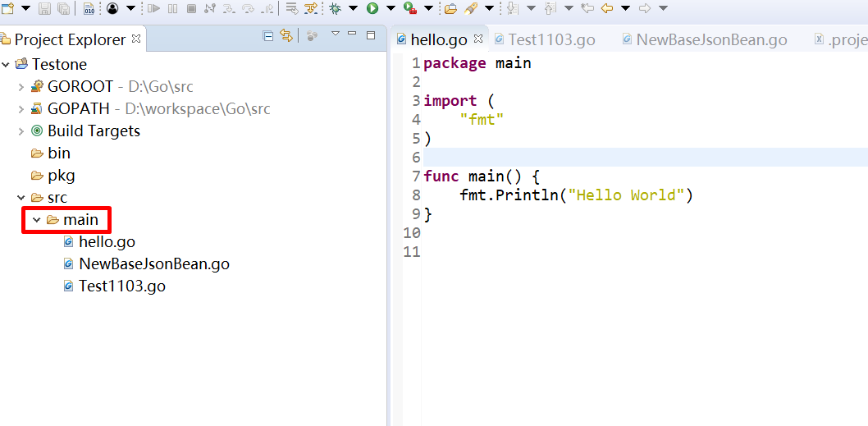Minimize the Project Explorer panel

pos(351,34)
